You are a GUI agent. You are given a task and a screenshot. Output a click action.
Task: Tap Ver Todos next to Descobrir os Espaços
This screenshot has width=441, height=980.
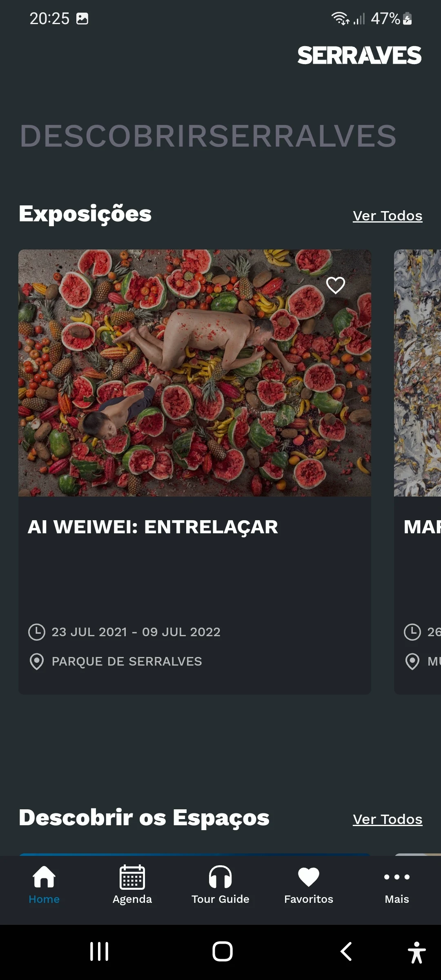(x=388, y=819)
